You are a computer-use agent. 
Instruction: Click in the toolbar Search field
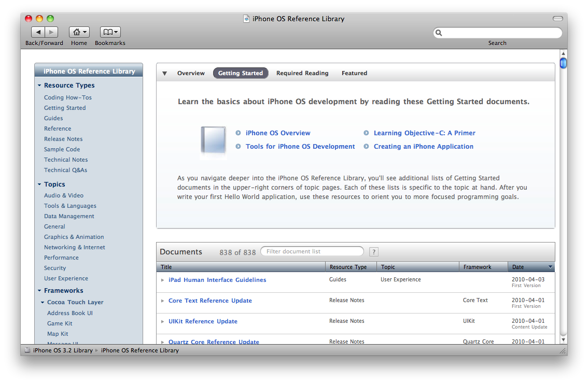(498, 33)
